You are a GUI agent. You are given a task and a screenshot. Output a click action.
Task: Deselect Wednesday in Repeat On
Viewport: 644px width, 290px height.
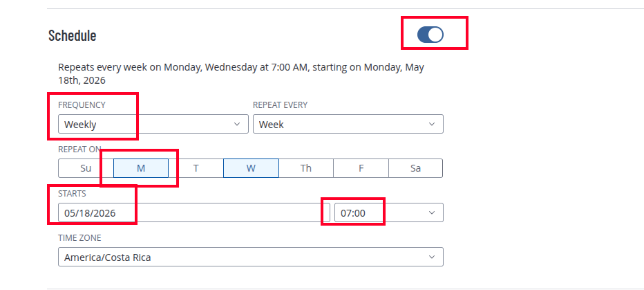coord(251,168)
